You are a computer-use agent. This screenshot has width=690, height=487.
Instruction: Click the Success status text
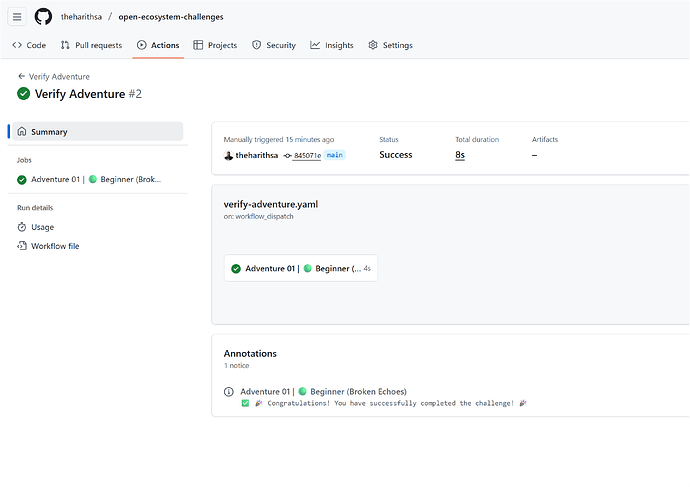396,155
